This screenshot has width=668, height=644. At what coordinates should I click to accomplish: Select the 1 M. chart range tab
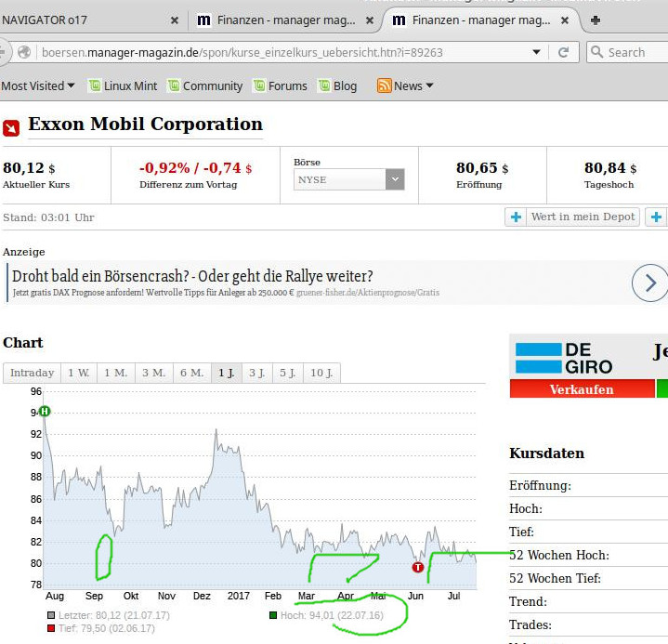click(116, 373)
